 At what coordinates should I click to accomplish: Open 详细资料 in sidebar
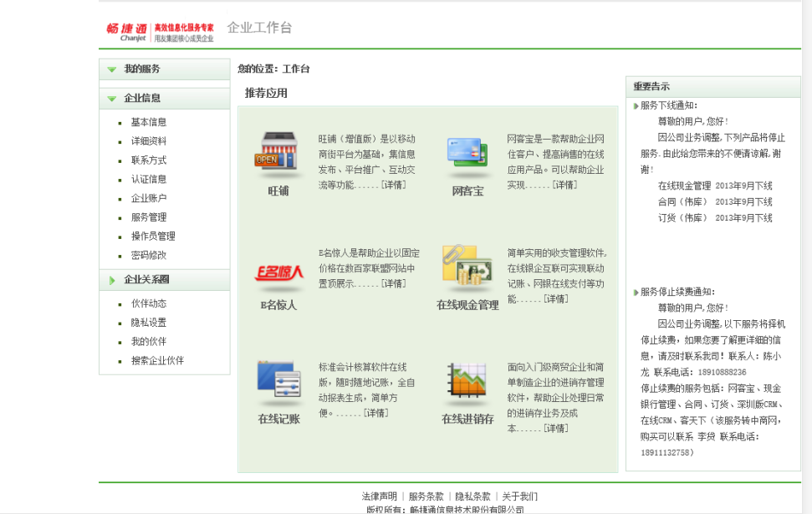(x=149, y=141)
